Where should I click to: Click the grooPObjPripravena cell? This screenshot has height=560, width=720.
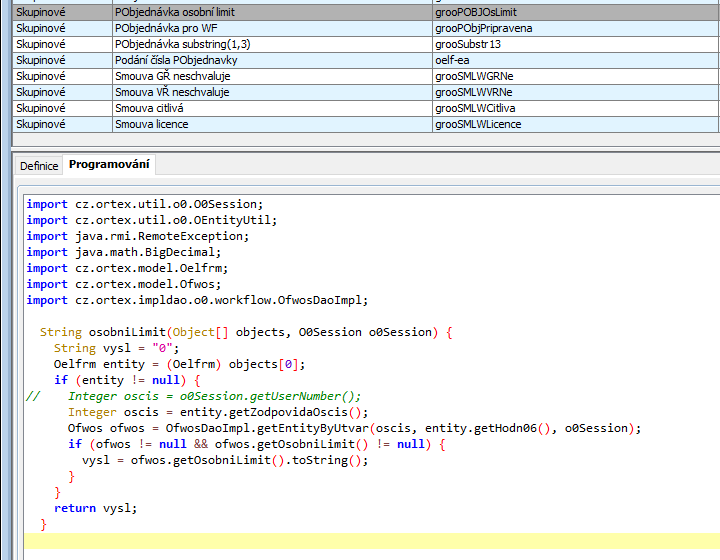tap(484, 28)
